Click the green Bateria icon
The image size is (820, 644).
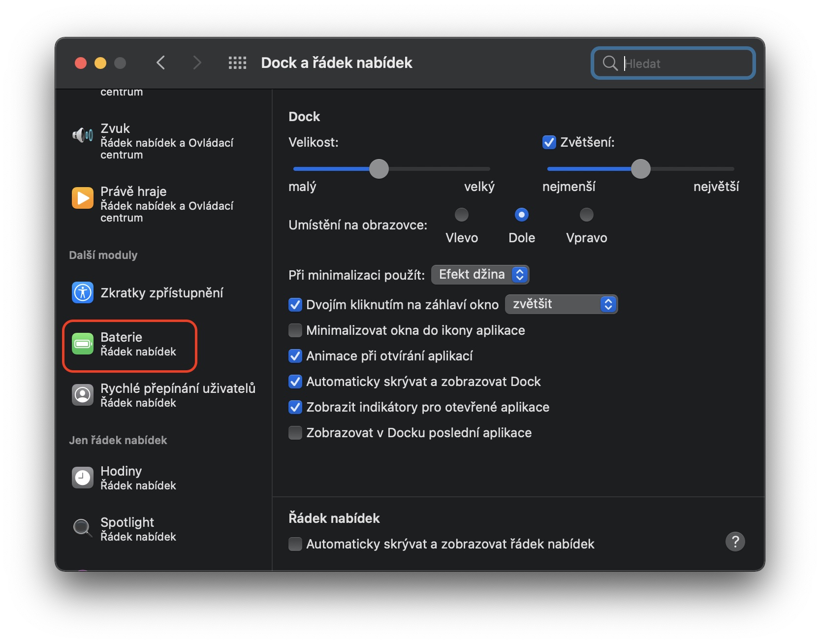point(83,344)
